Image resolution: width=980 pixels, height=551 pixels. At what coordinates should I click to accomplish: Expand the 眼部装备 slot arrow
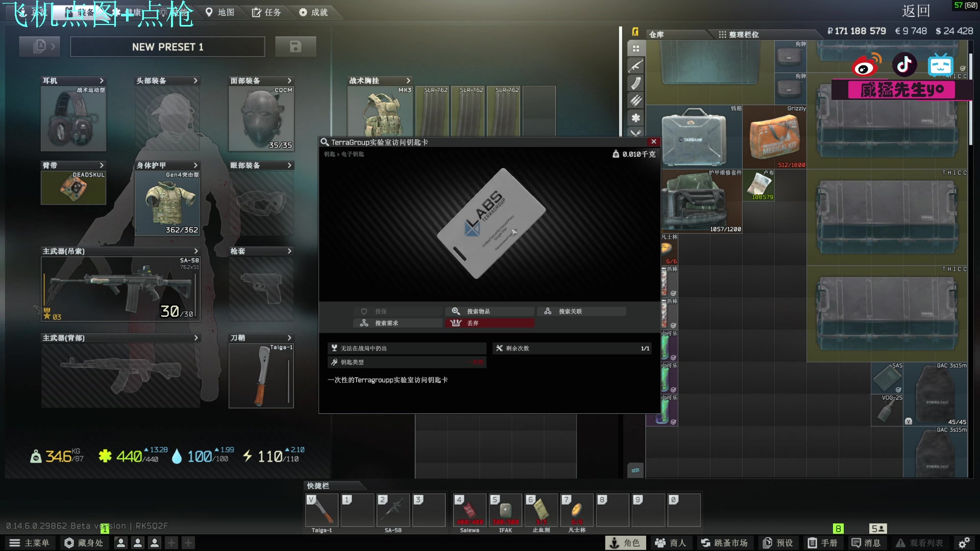click(x=289, y=165)
